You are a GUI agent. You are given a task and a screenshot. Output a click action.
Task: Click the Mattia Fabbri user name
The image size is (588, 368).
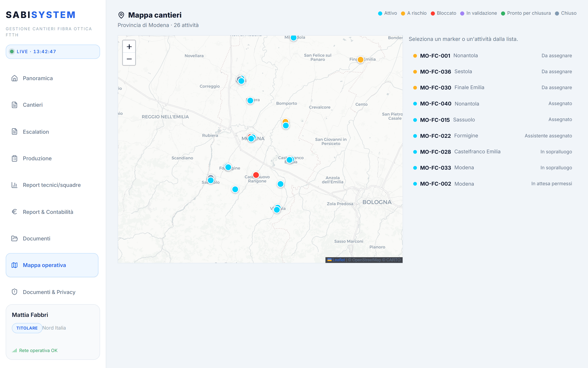point(30,315)
